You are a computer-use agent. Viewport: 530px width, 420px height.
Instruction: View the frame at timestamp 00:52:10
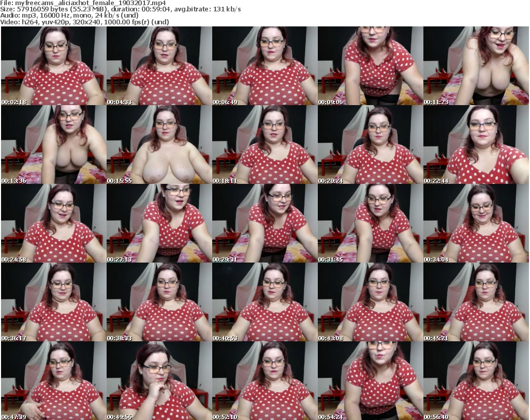[264, 381]
